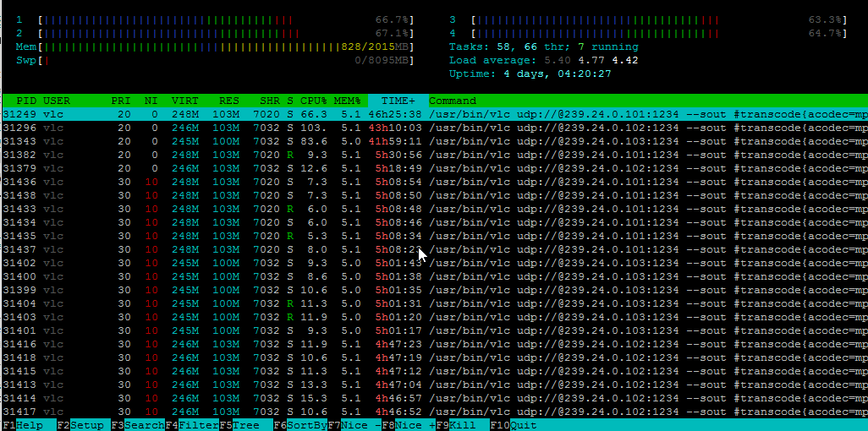Viewport: 868px width, 431px height.
Task: Select process row with PID 31402
Action: pyautogui.click(x=435, y=264)
